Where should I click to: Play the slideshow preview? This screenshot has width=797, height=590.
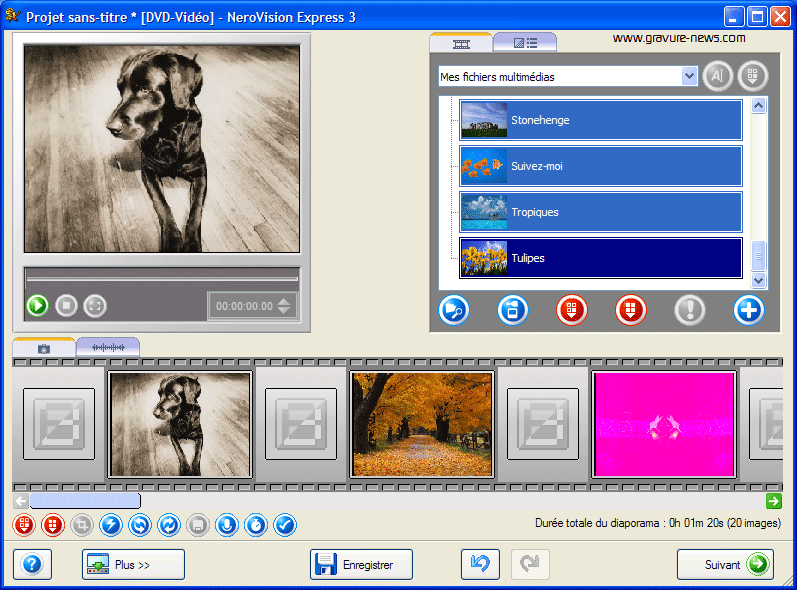pos(38,306)
